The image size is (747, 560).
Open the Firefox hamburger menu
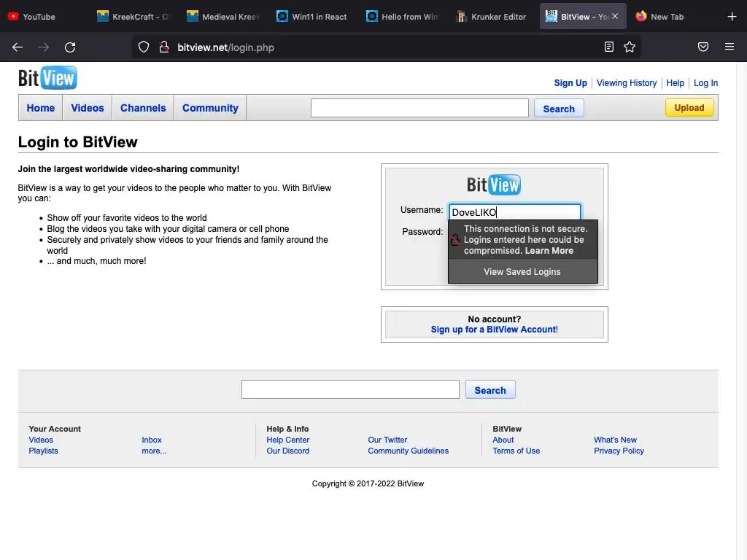(x=729, y=47)
